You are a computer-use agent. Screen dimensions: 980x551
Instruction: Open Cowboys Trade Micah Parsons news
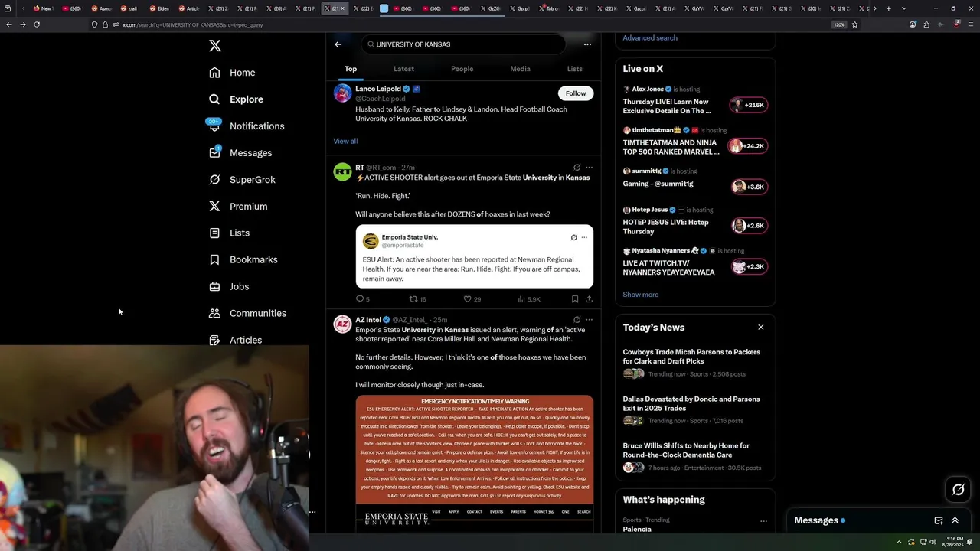(x=695, y=363)
